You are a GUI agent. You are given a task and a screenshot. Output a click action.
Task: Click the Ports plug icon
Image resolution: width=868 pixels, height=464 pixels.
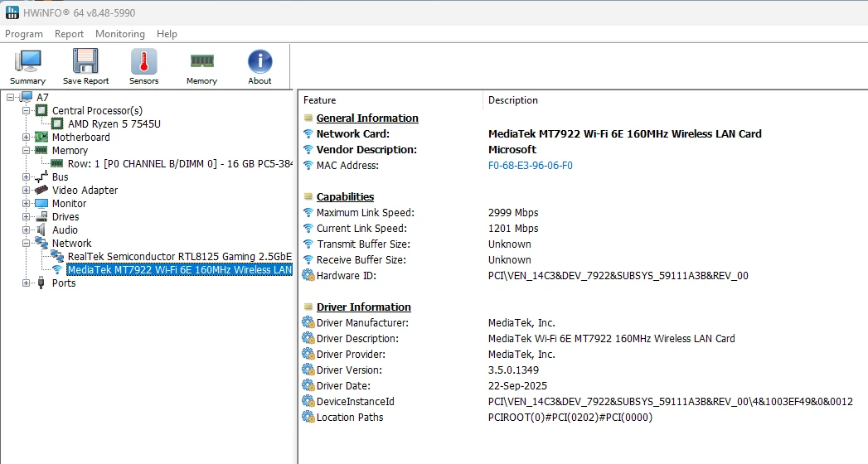[41, 283]
